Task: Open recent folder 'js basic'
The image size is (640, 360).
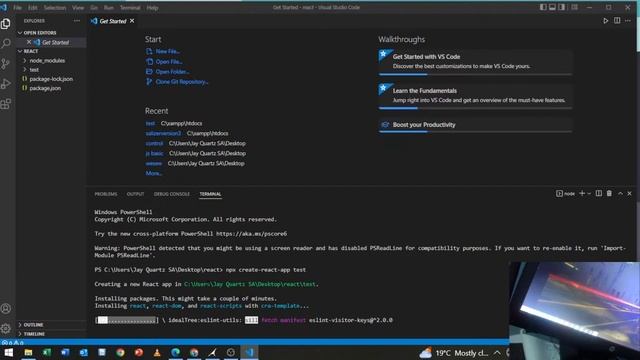Action: [154, 153]
